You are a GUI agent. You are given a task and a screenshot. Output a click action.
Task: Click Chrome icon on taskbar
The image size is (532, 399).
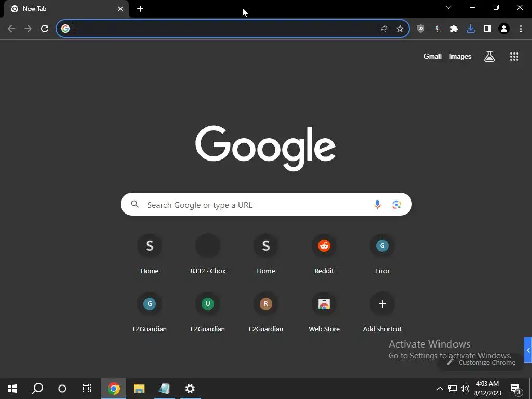click(x=114, y=389)
